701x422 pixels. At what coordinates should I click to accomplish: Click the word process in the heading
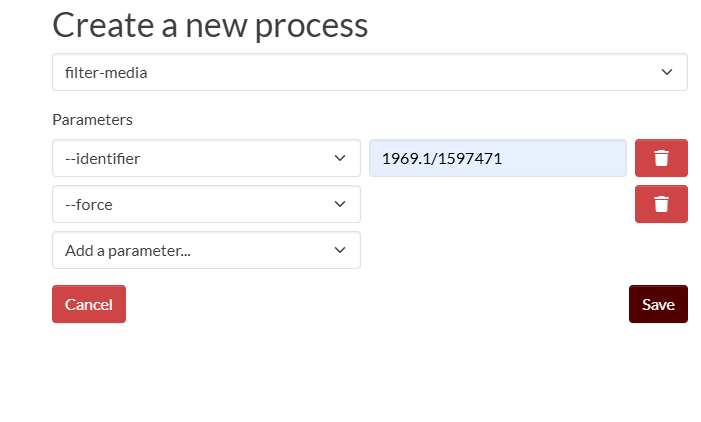(x=311, y=25)
